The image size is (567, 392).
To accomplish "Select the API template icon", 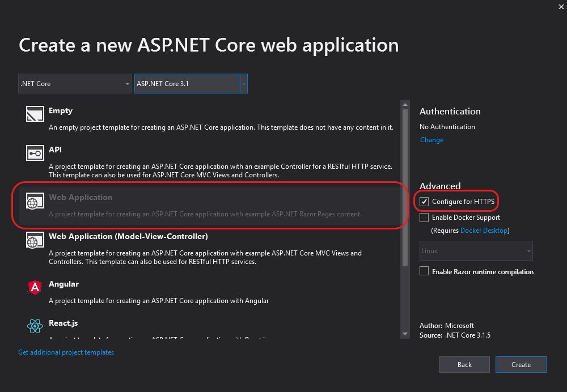I will [x=35, y=153].
